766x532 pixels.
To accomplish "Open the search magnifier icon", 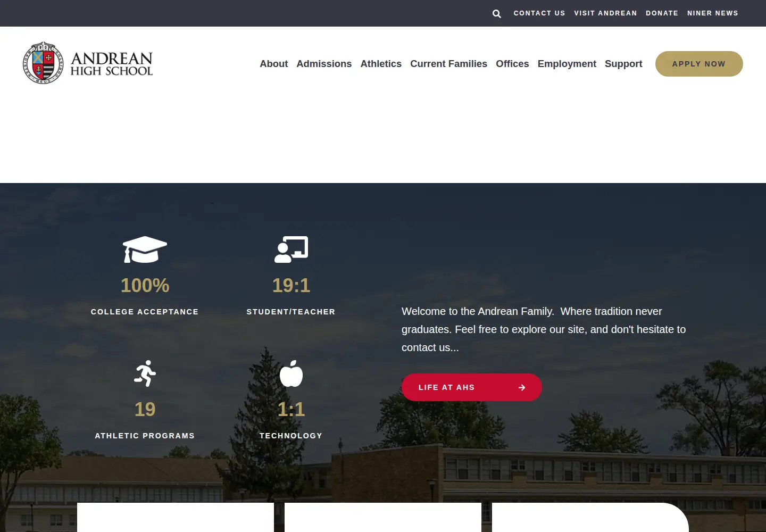I will 497,13.
